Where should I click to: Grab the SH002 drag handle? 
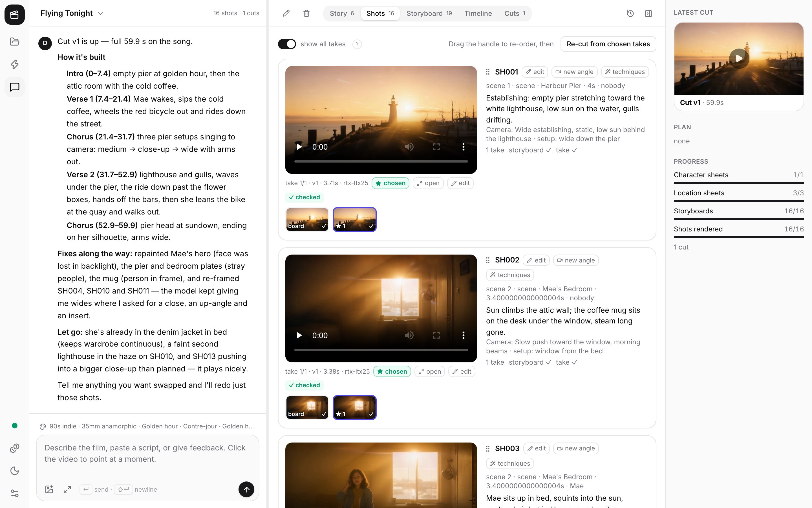tap(488, 260)
